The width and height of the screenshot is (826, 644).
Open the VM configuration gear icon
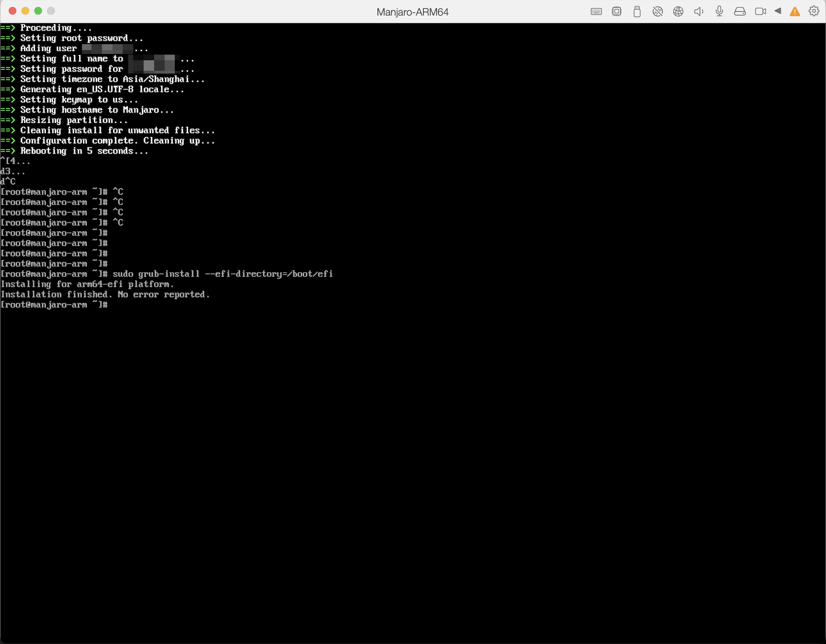[x=814, y=11]
